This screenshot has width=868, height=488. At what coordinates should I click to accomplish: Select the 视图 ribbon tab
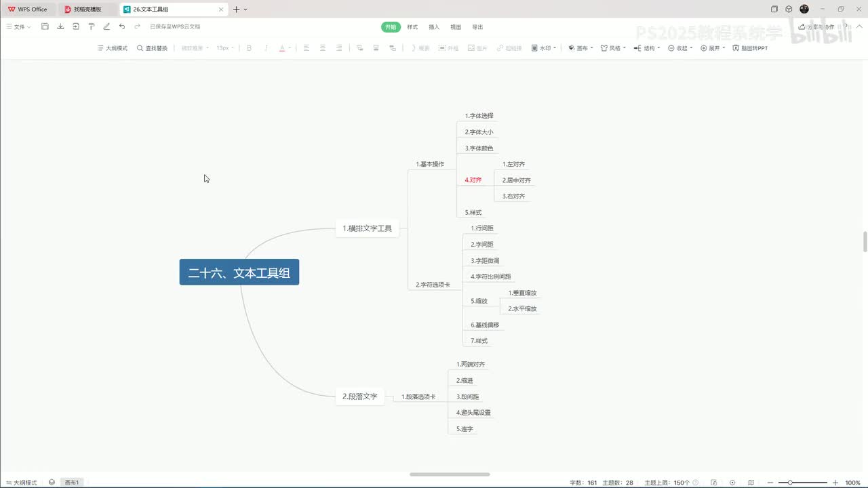pyautogui.click(x=456, y=27)
